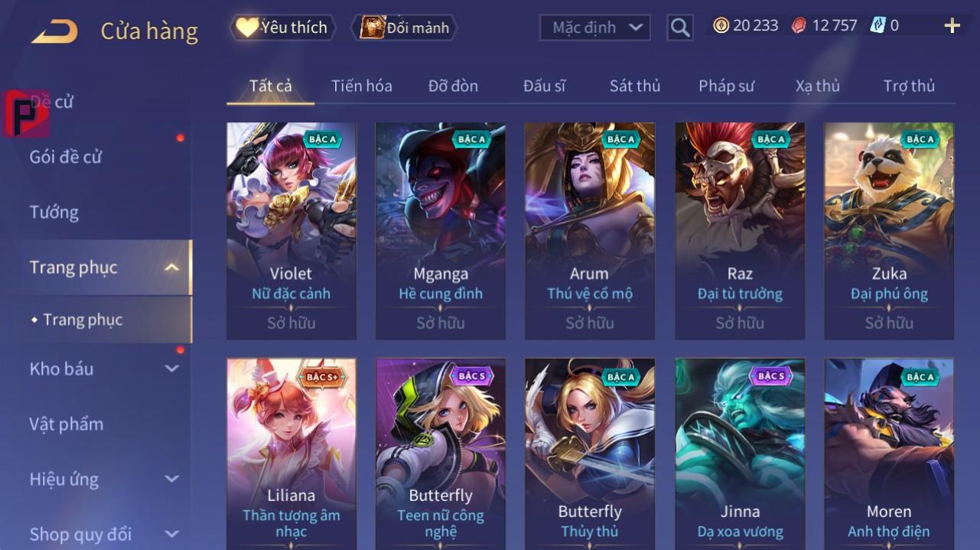Open Đổi mảnh chest exchange
Screen dimensions: 980x550
point(404,28)
